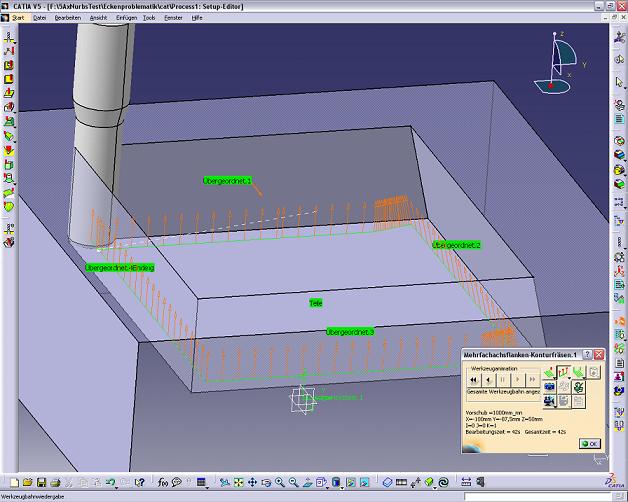The height and width of the screenshot is (502, 628).
Task: Open the Undo history dropdown arrow
Action: [116, 488]
